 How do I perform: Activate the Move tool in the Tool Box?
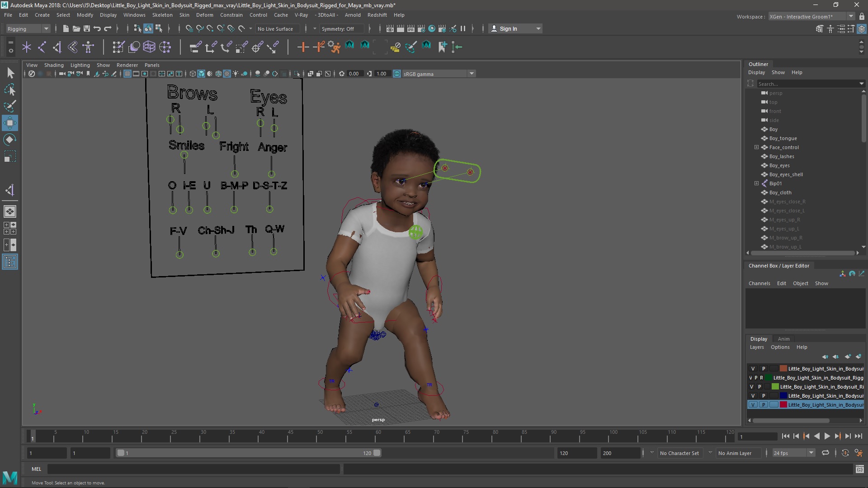(x=10, y=123)
